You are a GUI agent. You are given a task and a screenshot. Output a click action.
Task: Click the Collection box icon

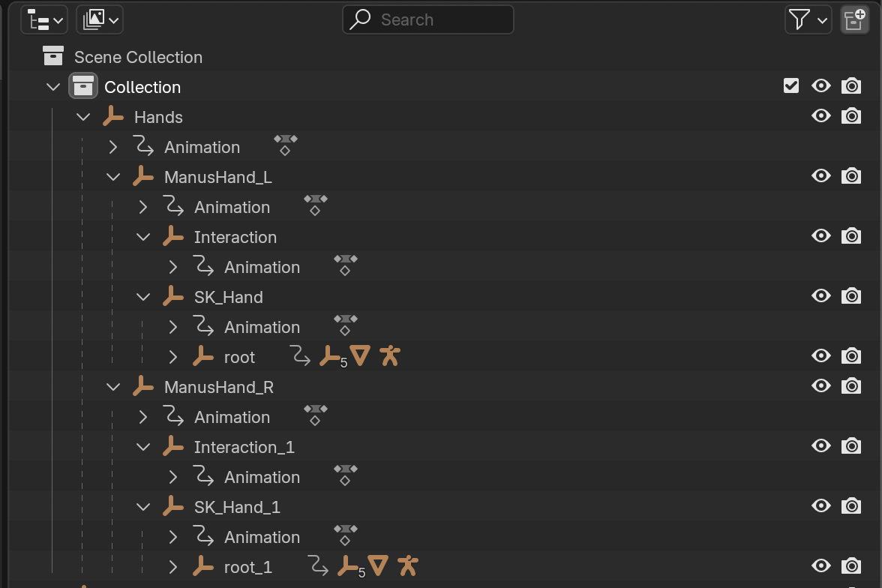click(83, 86)
